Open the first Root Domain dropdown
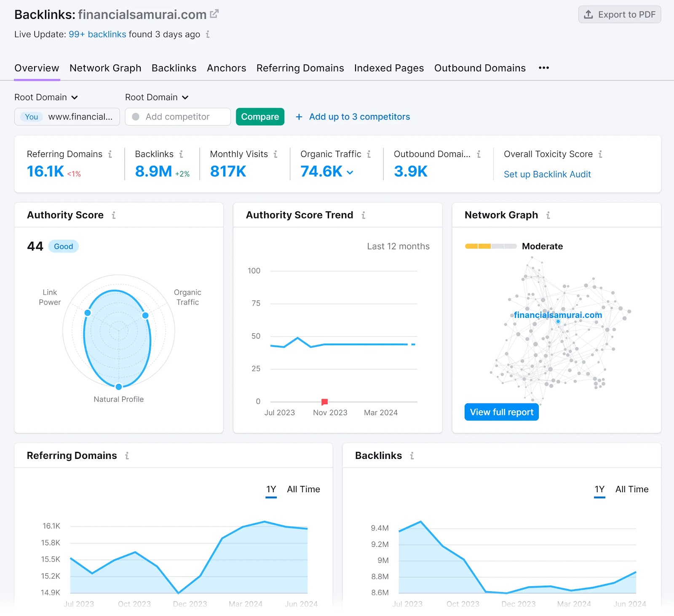The width and height of the screenshot is (674, 616). (46, 97)
